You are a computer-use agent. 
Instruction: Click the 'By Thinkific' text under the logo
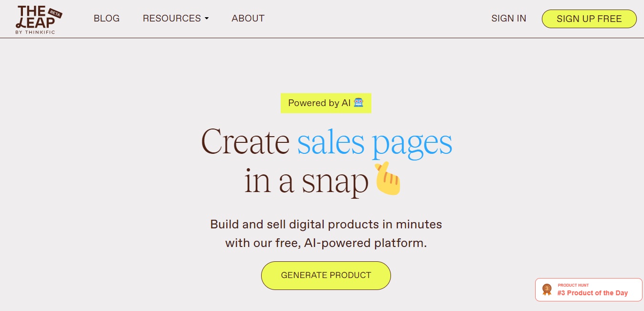coord(35,32)
